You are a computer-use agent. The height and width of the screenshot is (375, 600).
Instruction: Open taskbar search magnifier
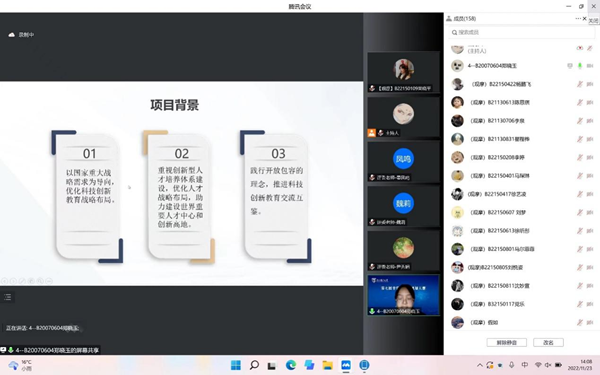click(x=254, y=365)
